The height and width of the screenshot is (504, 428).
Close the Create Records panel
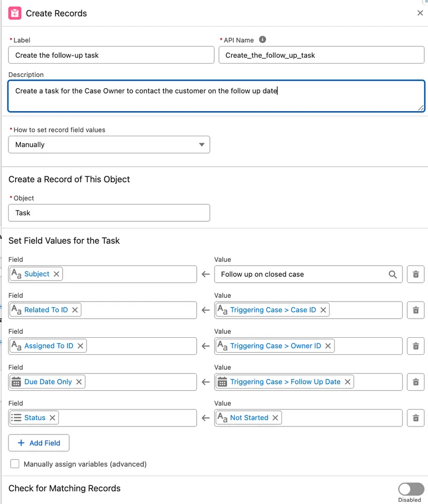[x=420, y=13]
